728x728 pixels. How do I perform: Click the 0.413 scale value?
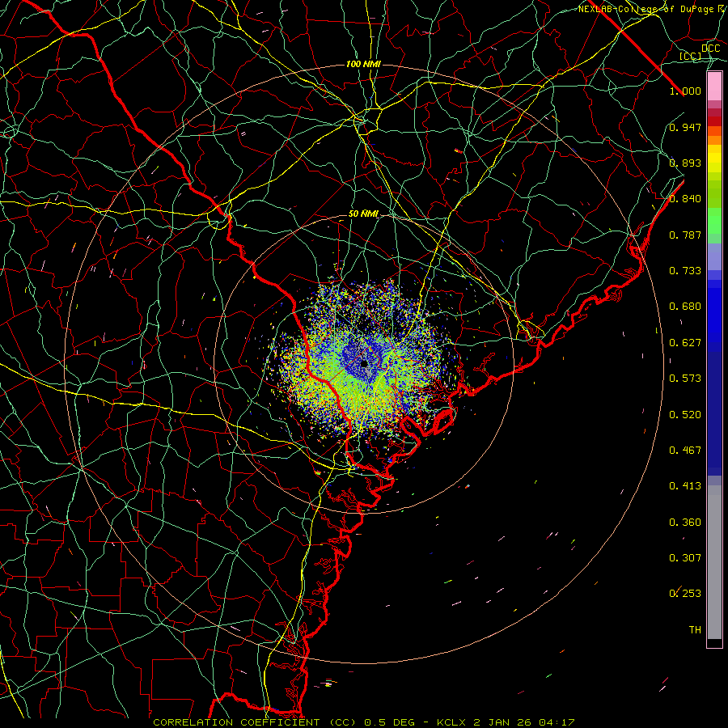(x=685, y=486)
